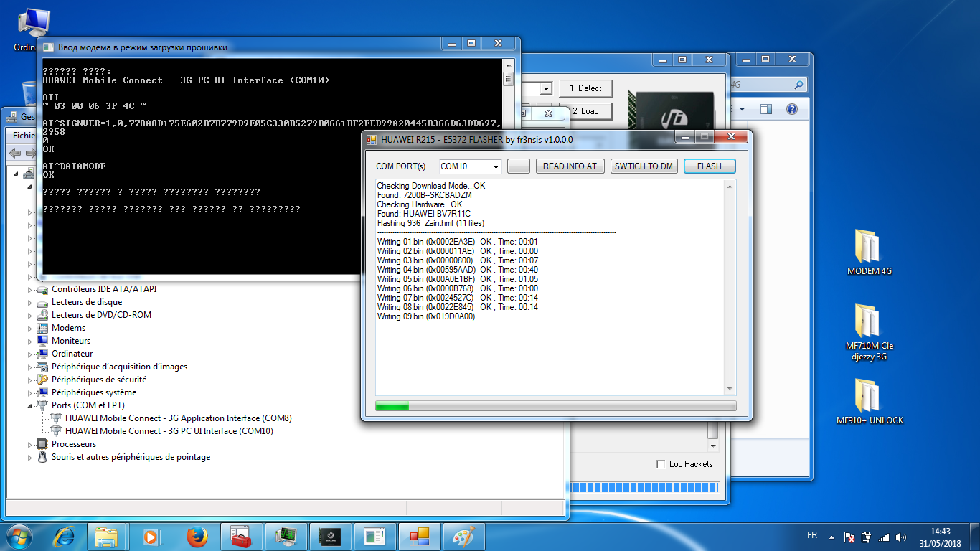This screenshot has height=551, width=980.
Task: Click the FLASH button in flasher window
Action: (710, 166)
